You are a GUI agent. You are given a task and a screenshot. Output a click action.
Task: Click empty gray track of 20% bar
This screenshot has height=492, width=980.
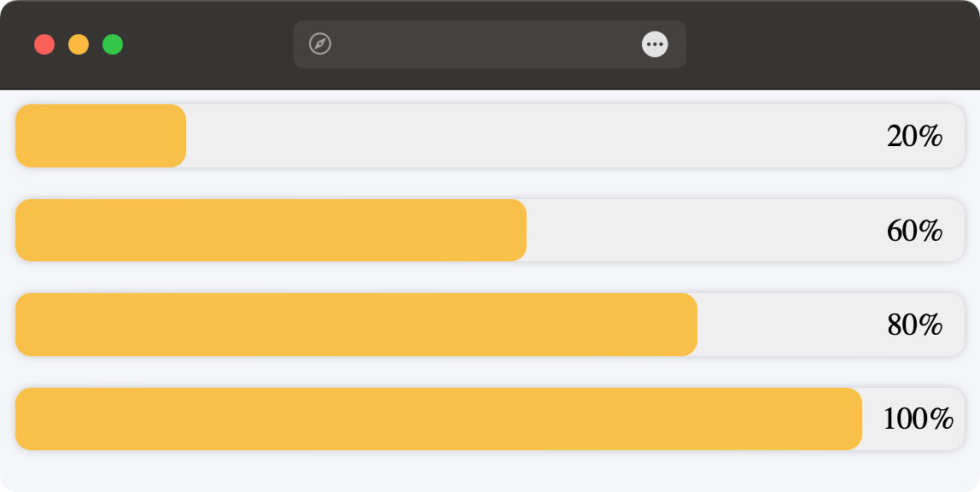[531, 136]
